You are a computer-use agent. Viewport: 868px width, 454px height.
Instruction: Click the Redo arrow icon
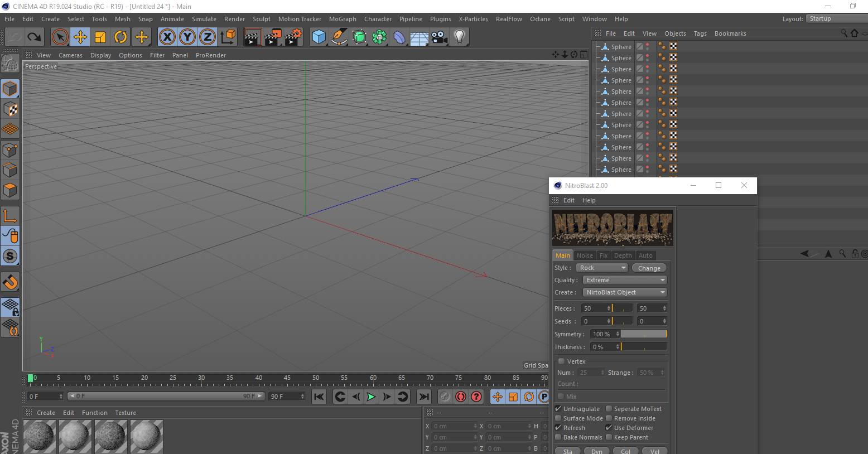[x=35, y=37]
